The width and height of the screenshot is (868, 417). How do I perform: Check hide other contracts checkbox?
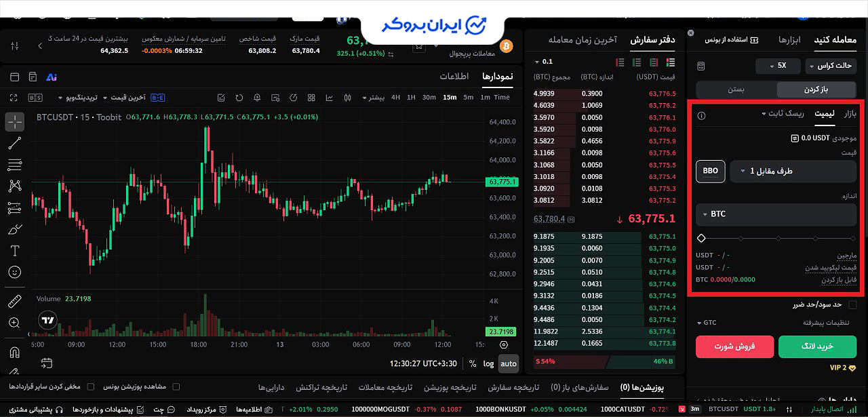(x=91, y=386)
